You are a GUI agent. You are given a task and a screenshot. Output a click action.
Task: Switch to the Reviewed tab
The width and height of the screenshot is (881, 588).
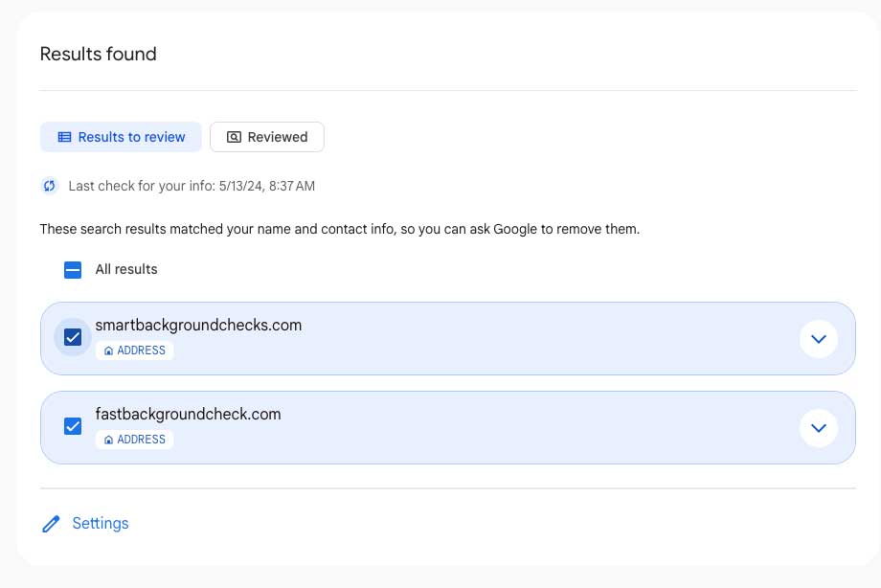(267, 137)
